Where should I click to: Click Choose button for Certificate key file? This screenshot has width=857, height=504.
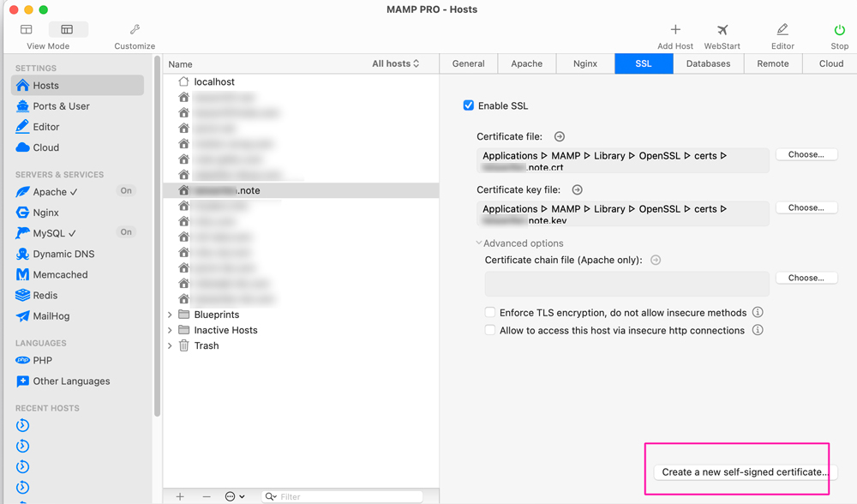tap(806, 207)
